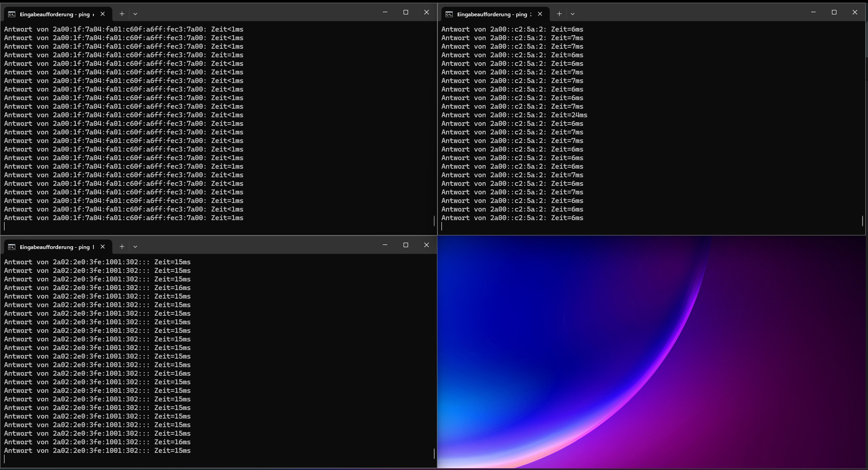Minimize the 2a00::c2:5a:2 ping terminal window
Image resolution: width=868 pixels, height=470 pixels.
coord(813,12)
